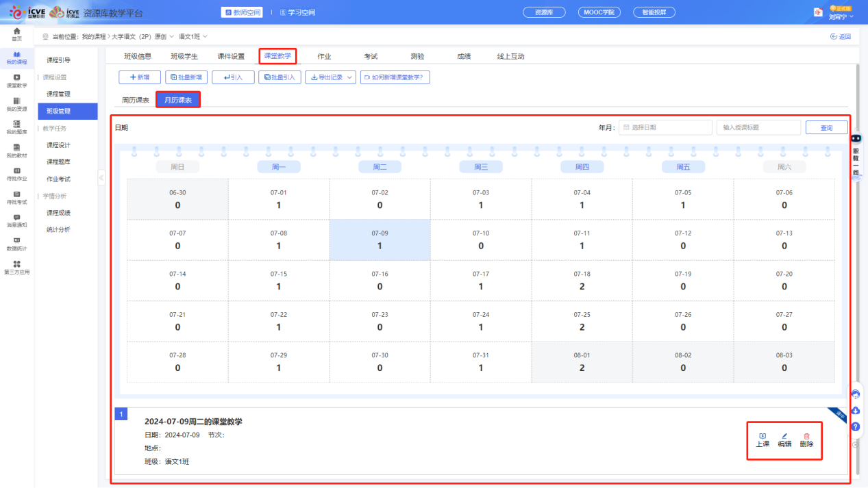Switch to the 周历课表 weekly schedule tab
The image size is (868, 488).
pos(136,100)
